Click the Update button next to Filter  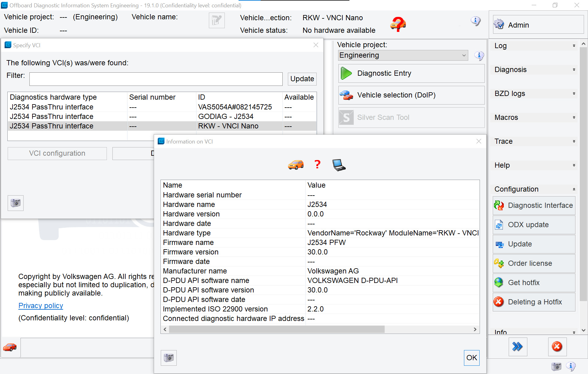click(302, 79)
